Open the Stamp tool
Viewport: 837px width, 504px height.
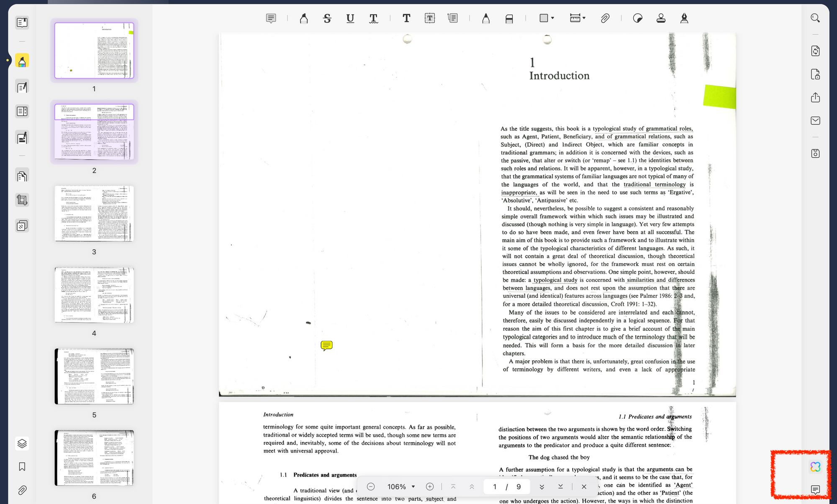pyautogui.click(x=661, y=18)
